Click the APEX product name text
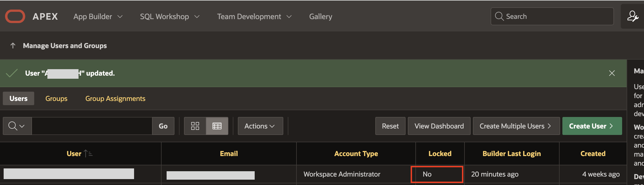The width and height of the screenshot is (644, 185). click(45, 17)
